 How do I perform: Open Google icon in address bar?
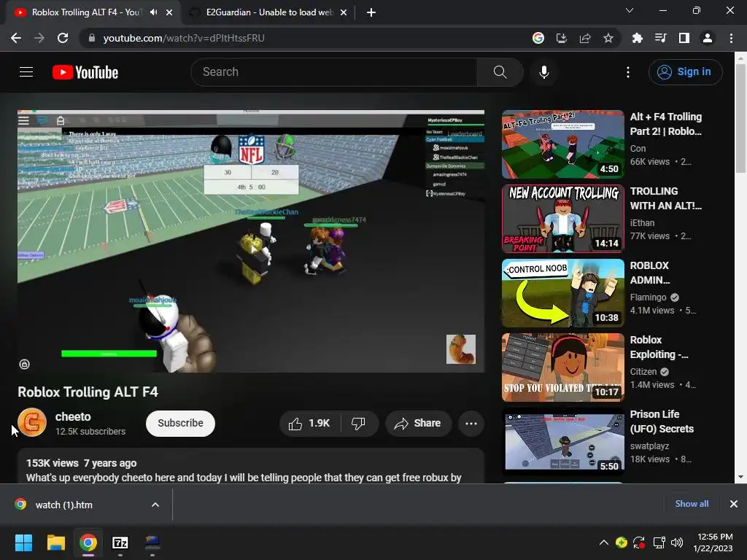click(x=538, y=38)
